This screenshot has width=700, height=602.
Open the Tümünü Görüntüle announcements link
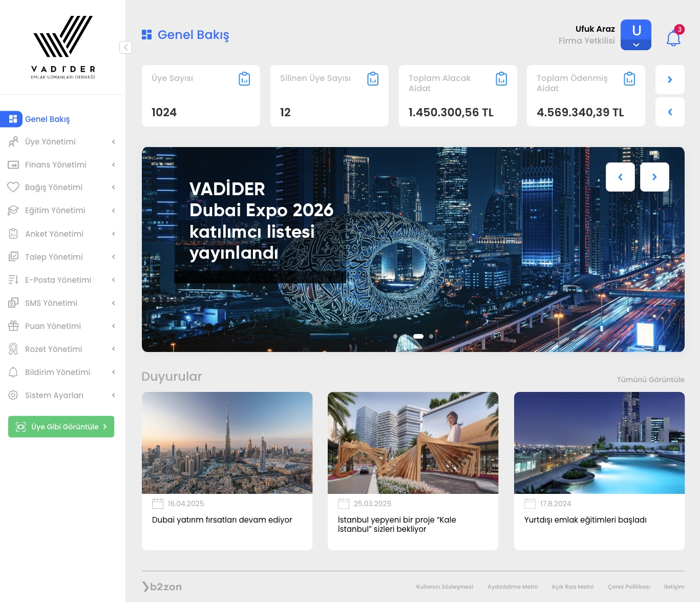click(x=650, y=380)
